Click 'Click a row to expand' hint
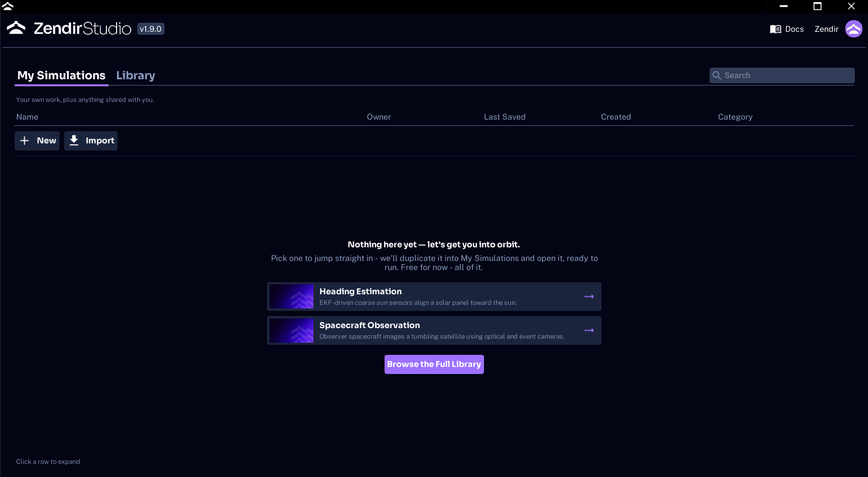The width and height of the screenshot is (868, 477). tap(48, 462)
